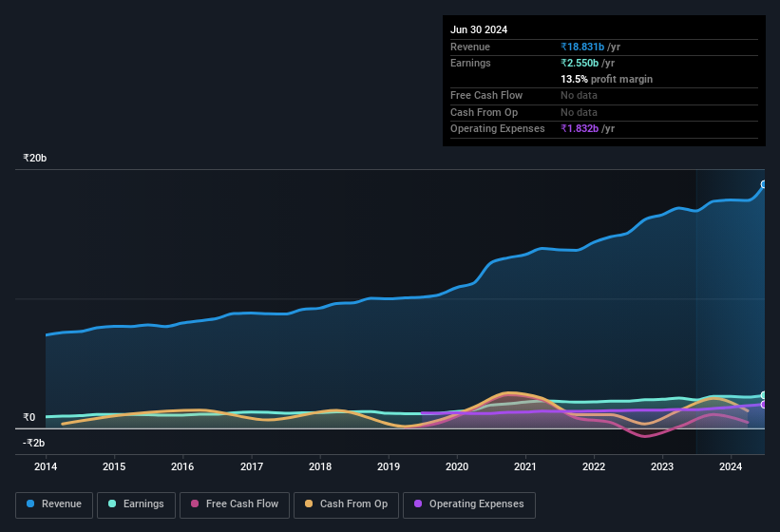Click the 2018 x-axis label

320,466
